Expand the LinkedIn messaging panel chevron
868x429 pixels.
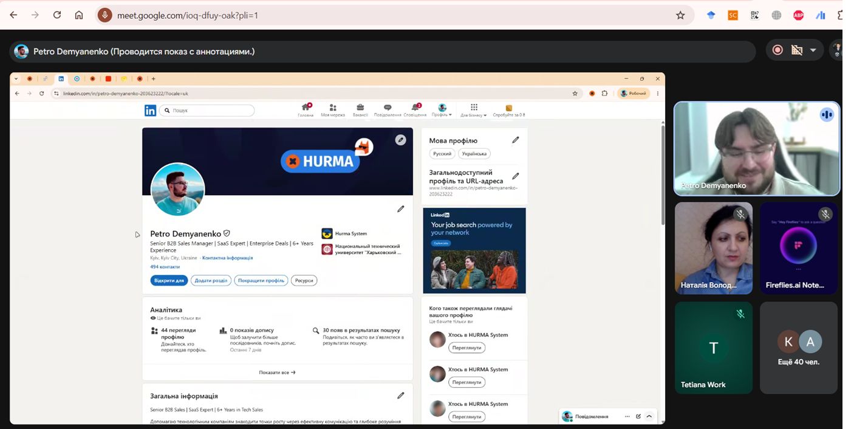pos(649,416)
